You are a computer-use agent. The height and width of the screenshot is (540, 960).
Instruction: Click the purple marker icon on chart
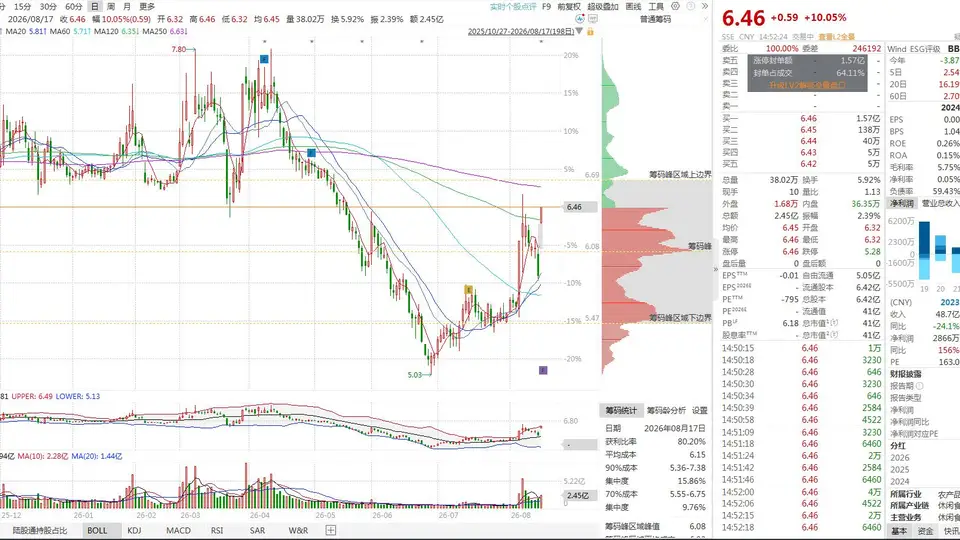pos(543,370)
